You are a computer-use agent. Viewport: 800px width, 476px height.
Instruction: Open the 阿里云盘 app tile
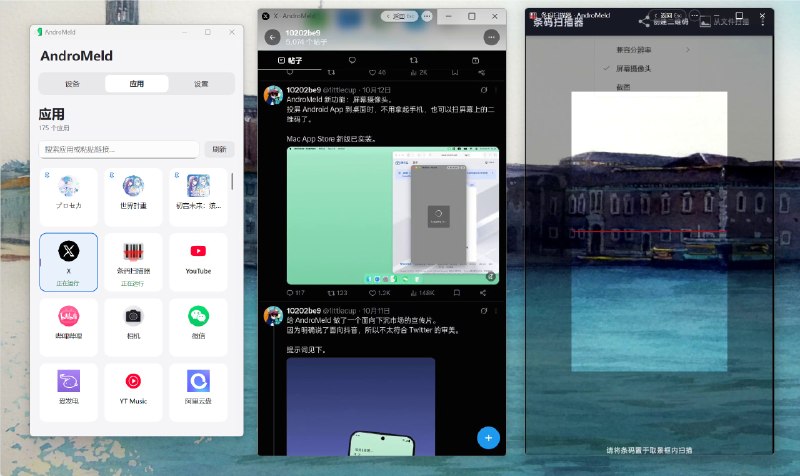(x=198, y=392)
